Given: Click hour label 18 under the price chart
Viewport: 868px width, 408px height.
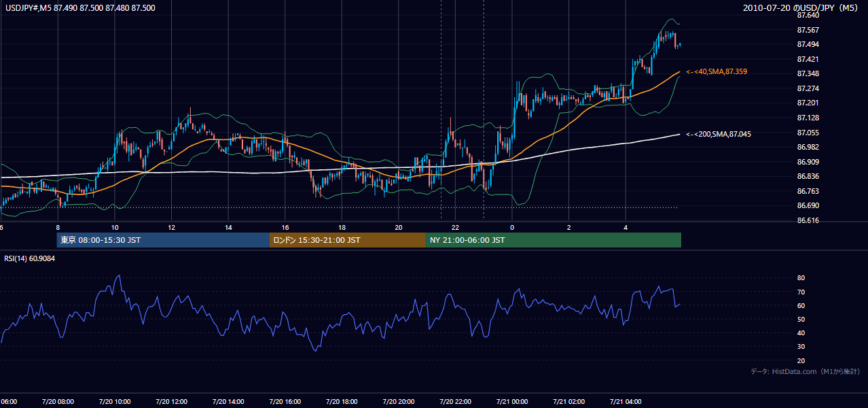Looking at the screenshot, I should click(x=342, y=228).
